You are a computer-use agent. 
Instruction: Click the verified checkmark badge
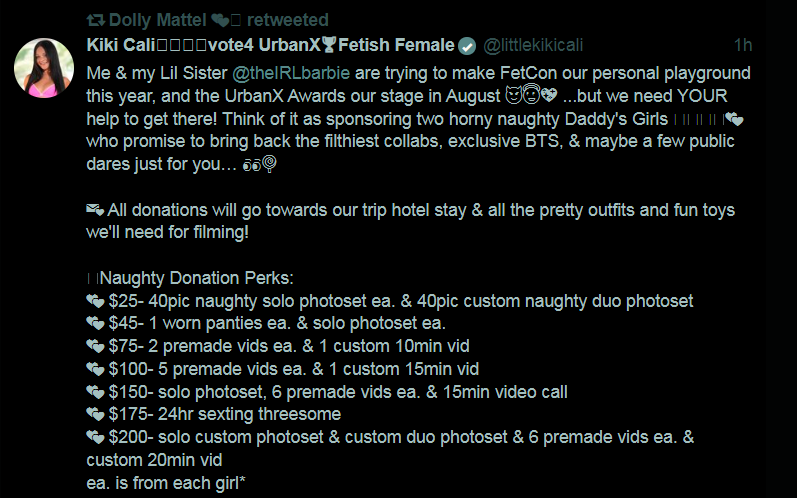pyautogui.click(x=467, y=46)
